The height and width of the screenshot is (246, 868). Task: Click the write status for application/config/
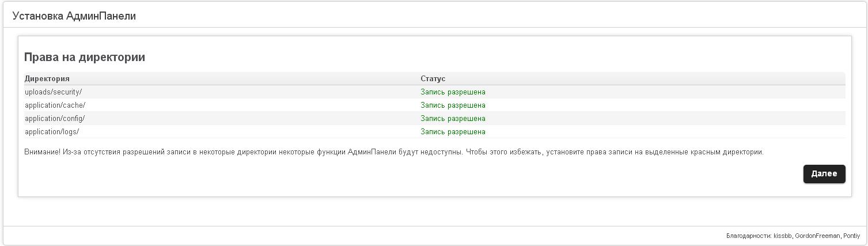click(x=453, y=119)
